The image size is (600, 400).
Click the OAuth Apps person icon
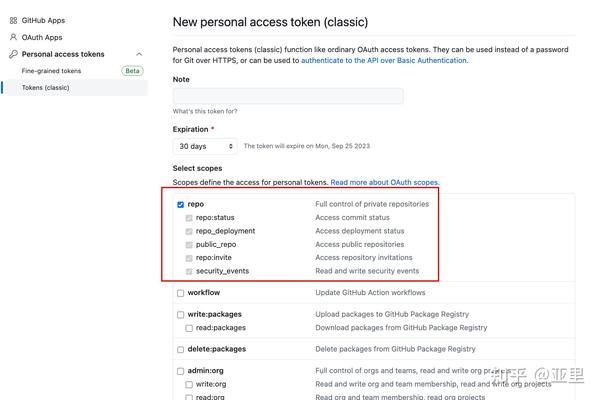pos(13,38)
